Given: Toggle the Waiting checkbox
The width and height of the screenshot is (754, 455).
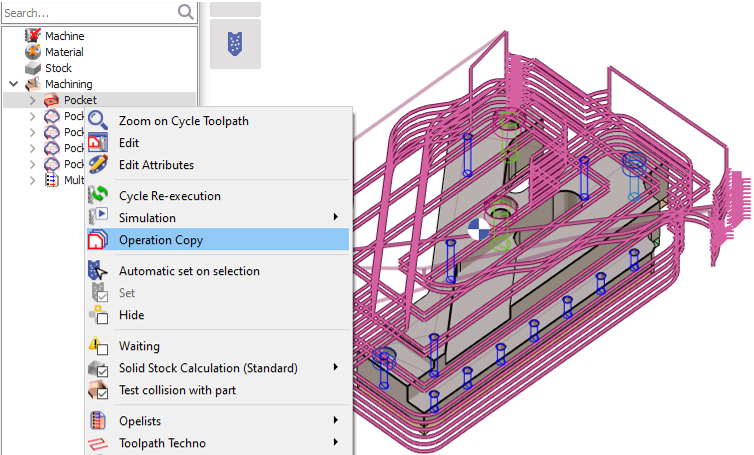Looking at the screenshot, I should tap(99, 346).
